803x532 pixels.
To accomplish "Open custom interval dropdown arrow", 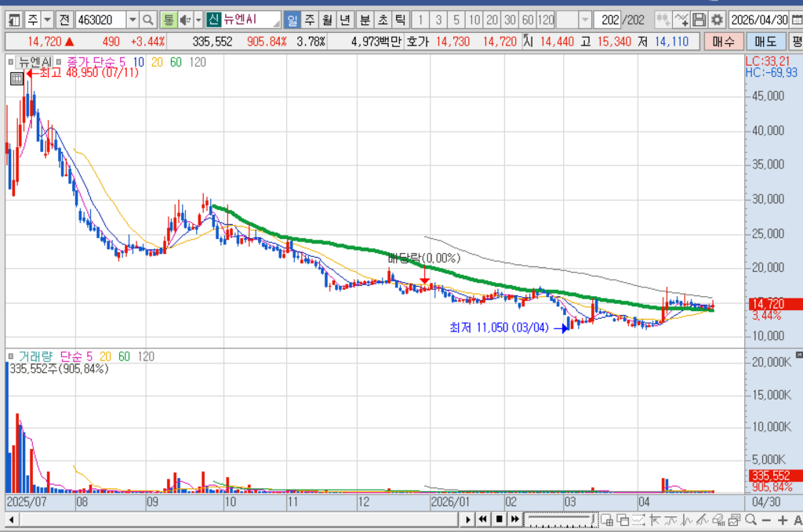I will (x=585, y=20).
